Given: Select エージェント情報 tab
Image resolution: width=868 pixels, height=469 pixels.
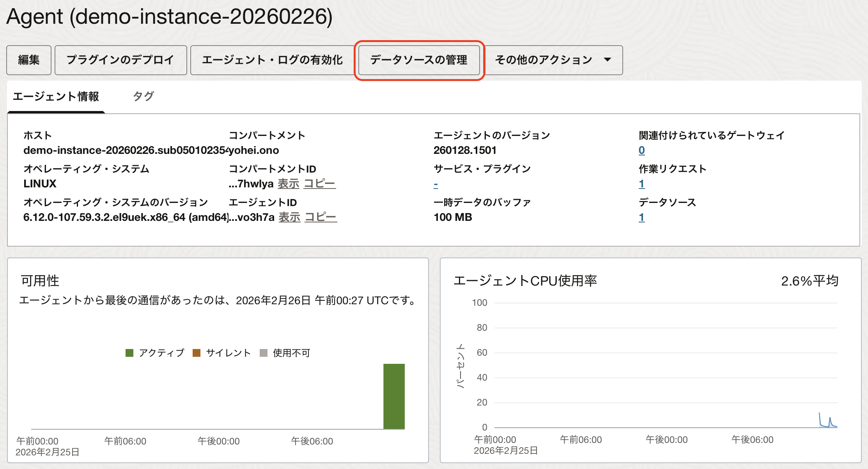Looking at the screenshot, I should point(56,97).
